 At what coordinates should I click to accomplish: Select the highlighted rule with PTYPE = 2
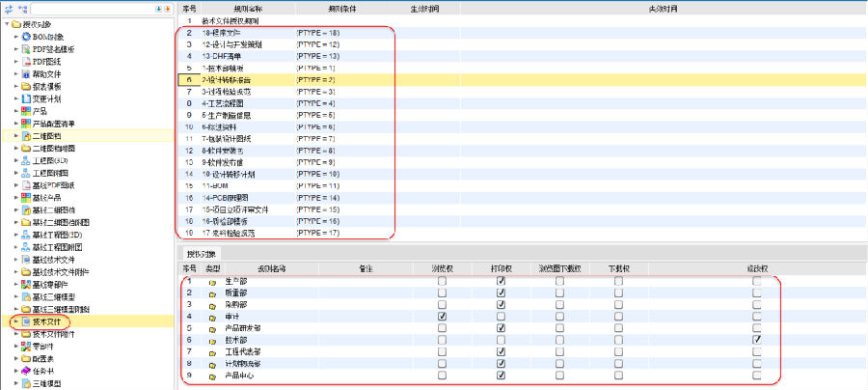click(523, 80)
